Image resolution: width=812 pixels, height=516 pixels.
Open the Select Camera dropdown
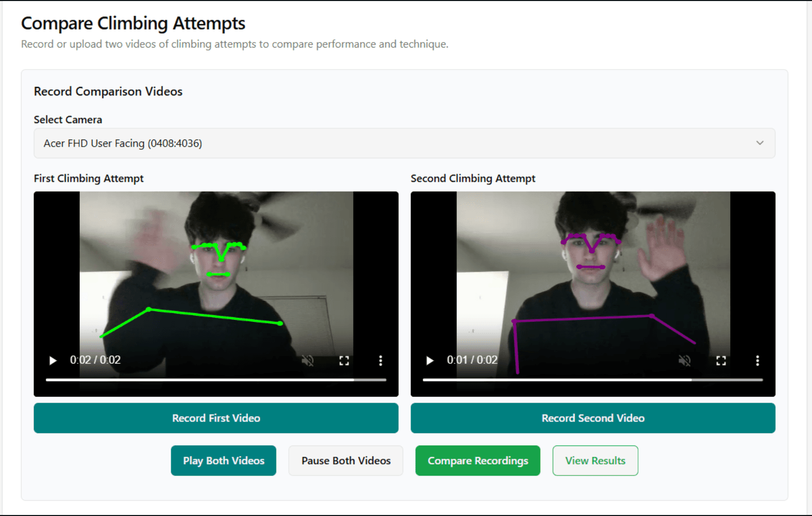pyautogui.click(x=404, y=143)
